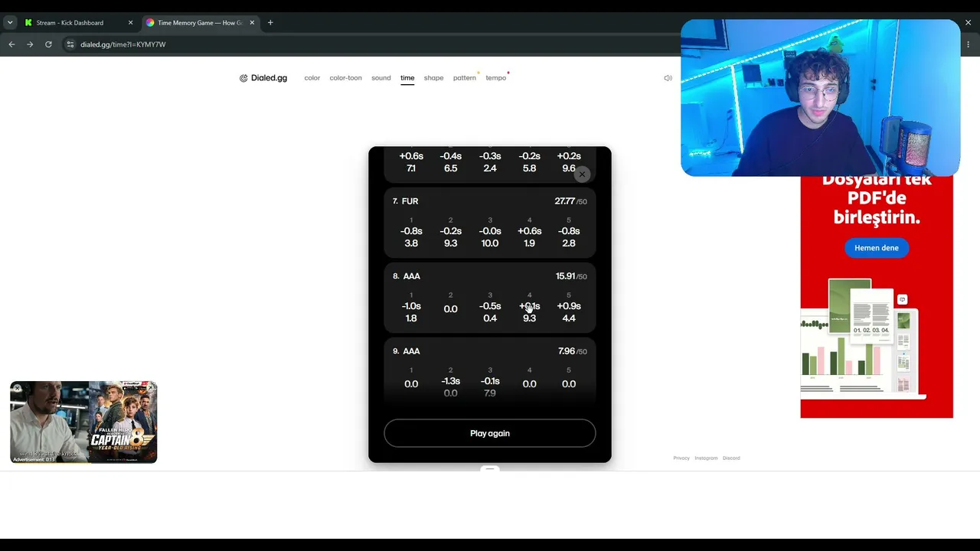The image size is (980, 551).
Task: Click Hemen dene button in the PDF ad
Action: tap(877, 248)
